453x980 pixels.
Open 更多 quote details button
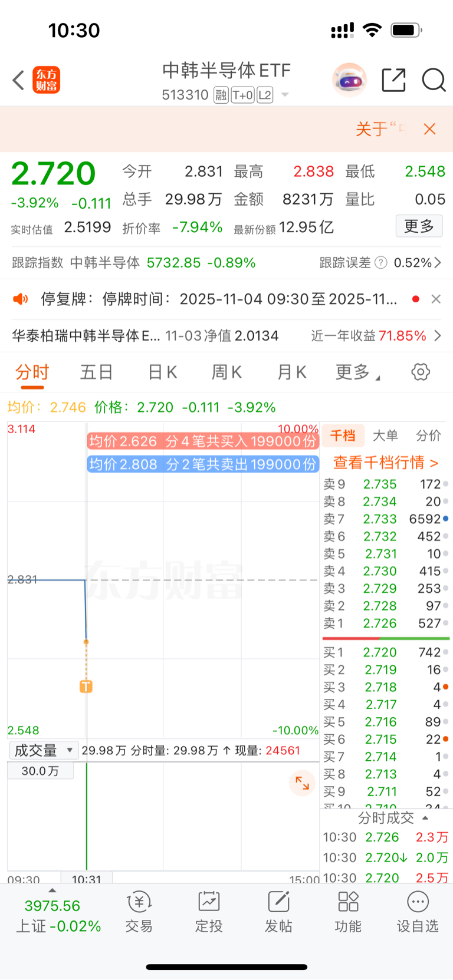pos(419,226)
